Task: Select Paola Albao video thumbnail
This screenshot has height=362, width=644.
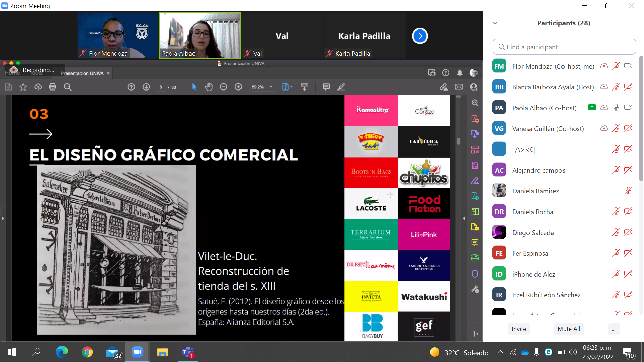Action: point(200,36)
